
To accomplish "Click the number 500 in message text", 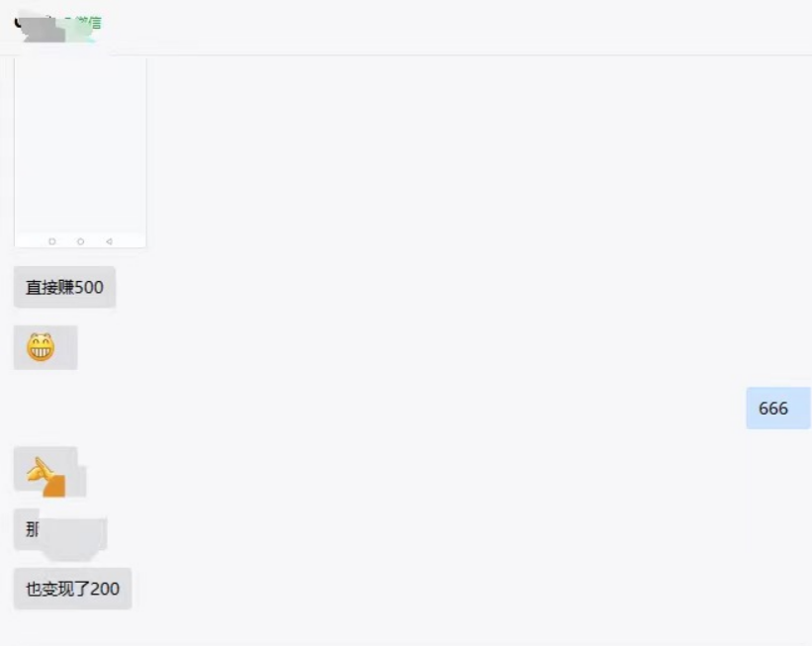I will click(x=89, y=288).
